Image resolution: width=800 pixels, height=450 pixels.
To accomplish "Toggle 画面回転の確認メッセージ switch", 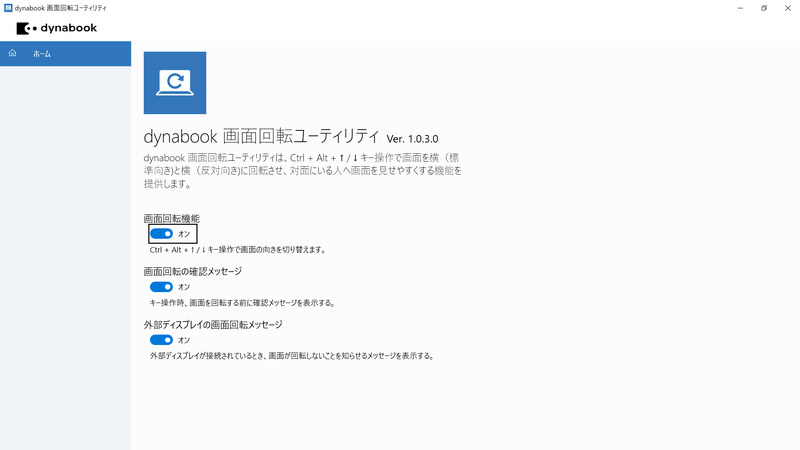I will 161,287.
